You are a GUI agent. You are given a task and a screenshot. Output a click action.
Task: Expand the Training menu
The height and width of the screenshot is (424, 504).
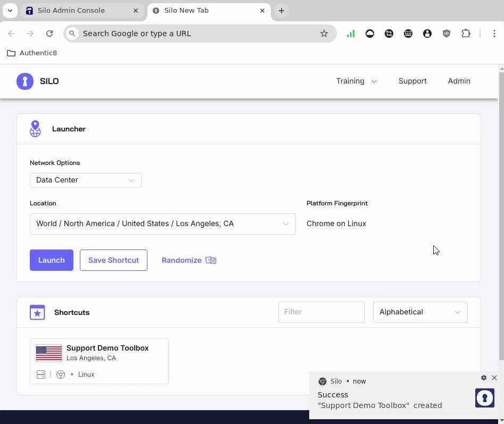(356, 81)
